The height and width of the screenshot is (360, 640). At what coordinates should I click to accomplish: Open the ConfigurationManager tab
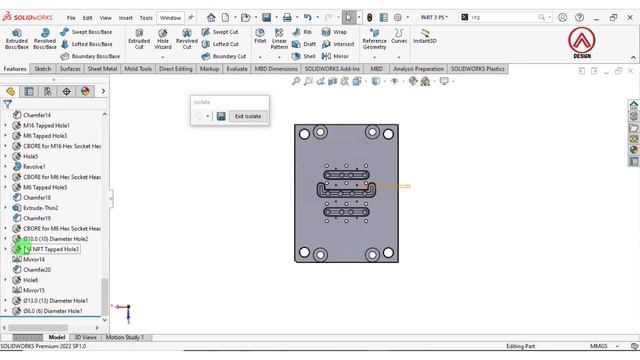(48, 91)
